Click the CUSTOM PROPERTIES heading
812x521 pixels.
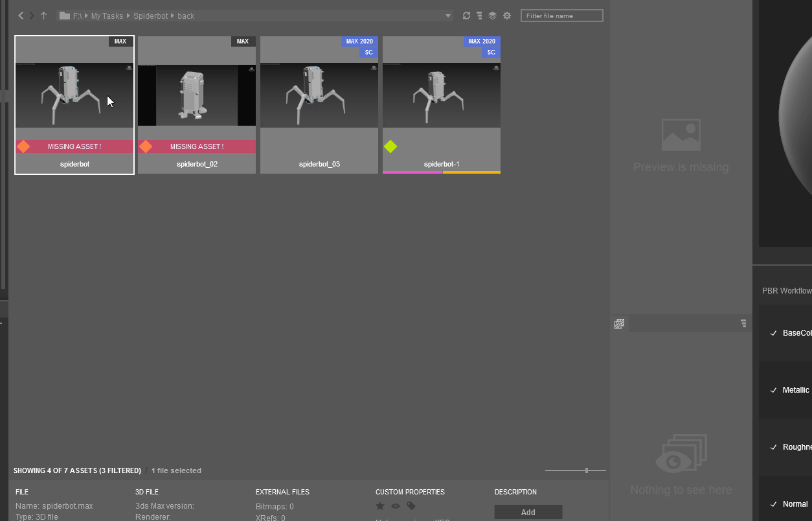coord(411,492)
